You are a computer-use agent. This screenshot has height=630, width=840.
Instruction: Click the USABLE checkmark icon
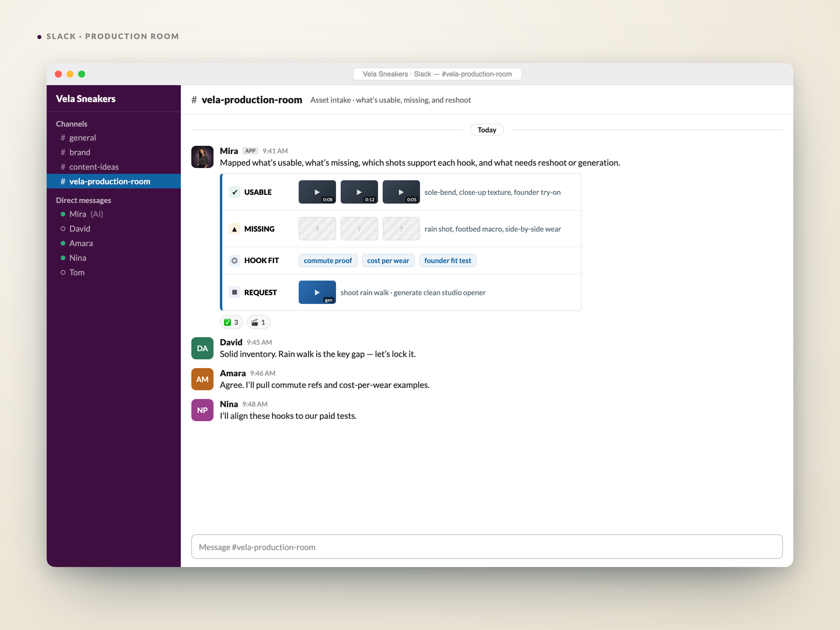[235, 192]
